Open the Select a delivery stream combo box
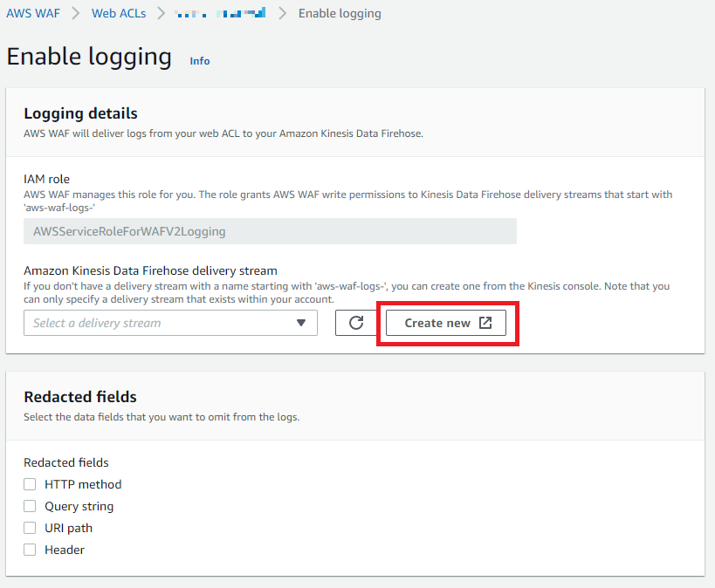 click(x=157, y=323)
